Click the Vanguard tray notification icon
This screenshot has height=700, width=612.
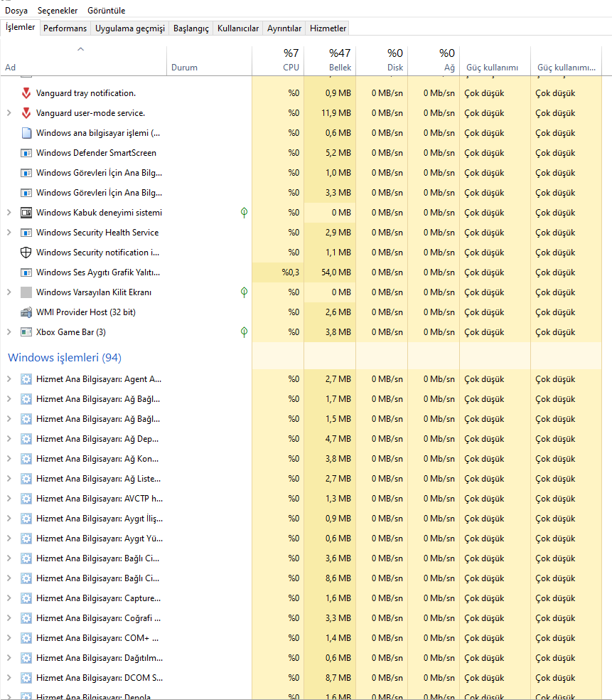pos(26,93)
